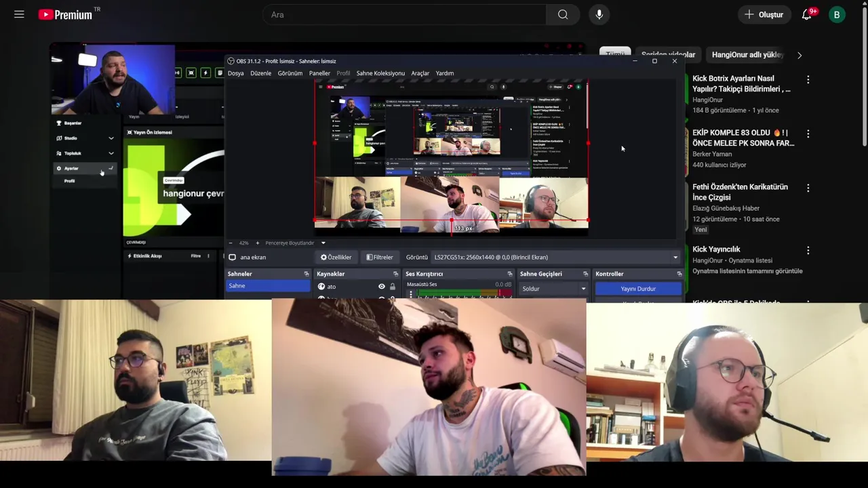Image resolution: width=868 pixels, height=488 pixels.
Task: Undock the Sahne Geçişleri panel via its icon
Action: tap(585, 274)
